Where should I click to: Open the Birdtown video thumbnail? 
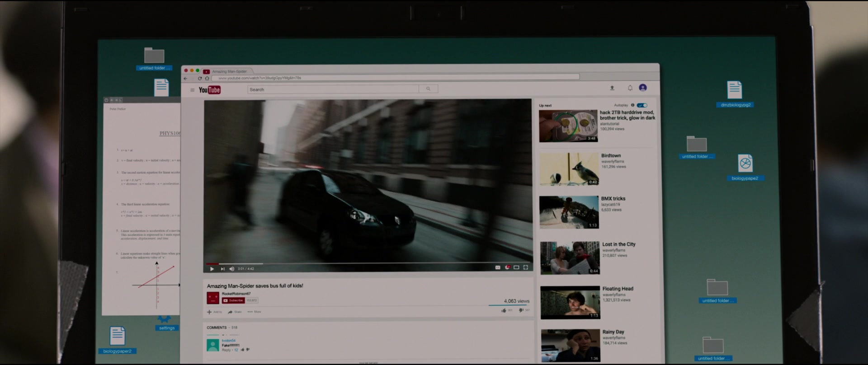coord(569,169)
